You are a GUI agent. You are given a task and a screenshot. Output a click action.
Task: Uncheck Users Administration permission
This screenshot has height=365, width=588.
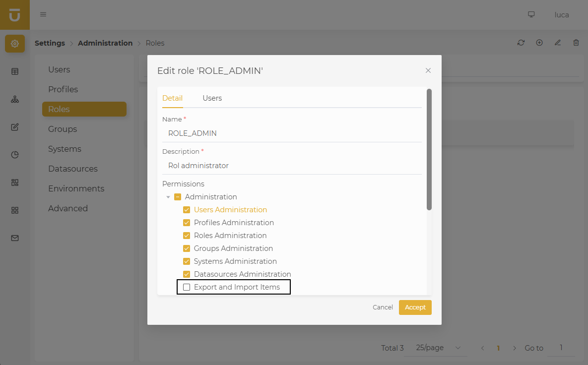(x=187, y=210)
